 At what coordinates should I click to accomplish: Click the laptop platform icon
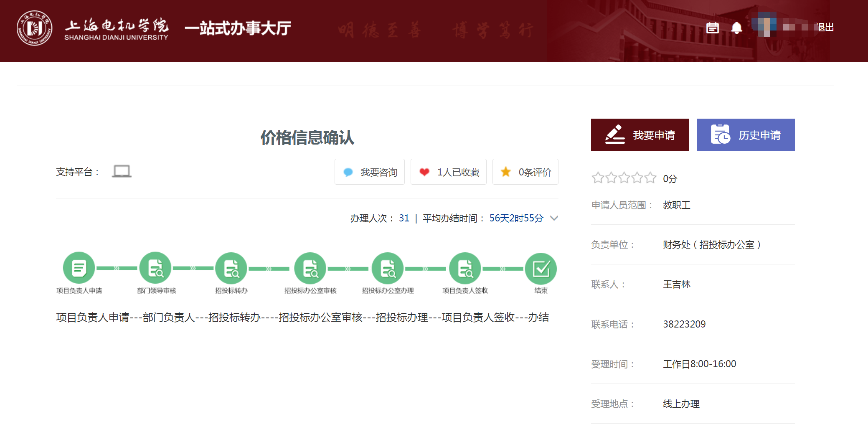122,171
